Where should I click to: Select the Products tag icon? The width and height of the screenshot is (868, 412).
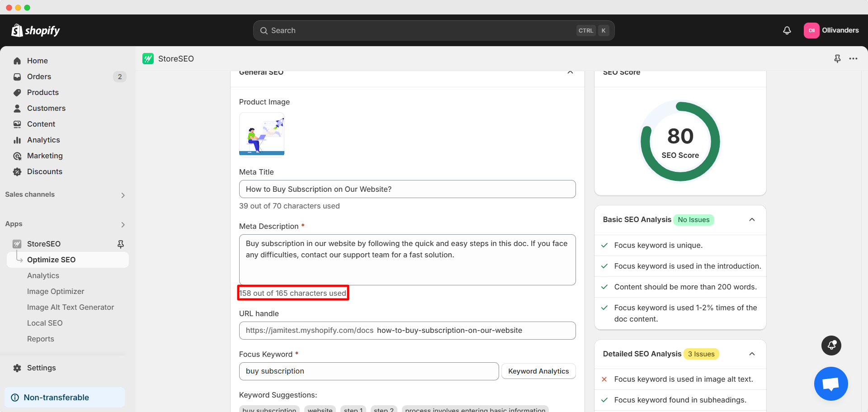[x=17, y=92]
